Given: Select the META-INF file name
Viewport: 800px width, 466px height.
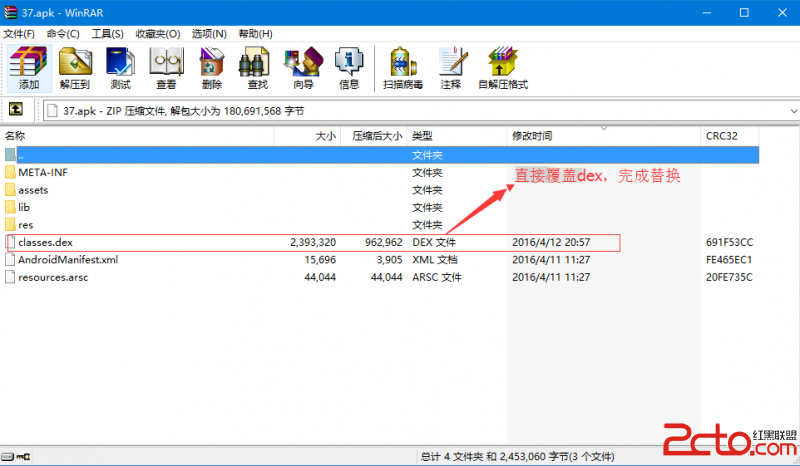Looking at the screenshot, I should [43, 173].
